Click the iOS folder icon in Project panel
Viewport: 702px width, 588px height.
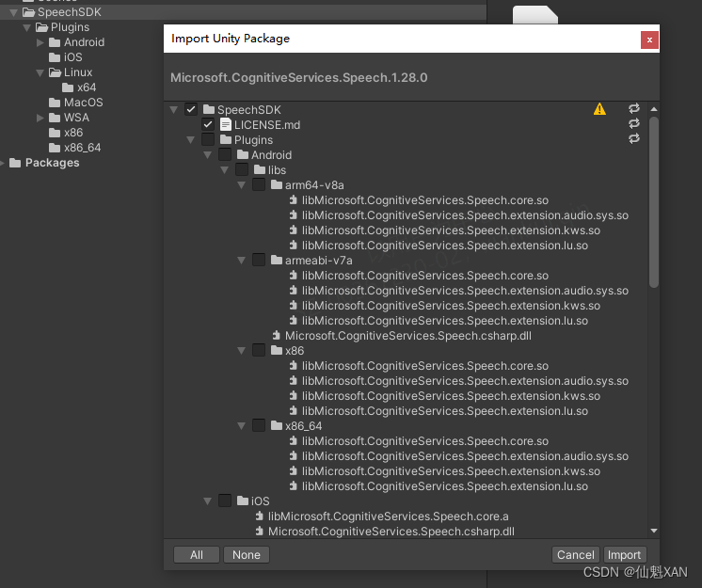(55, 57)
